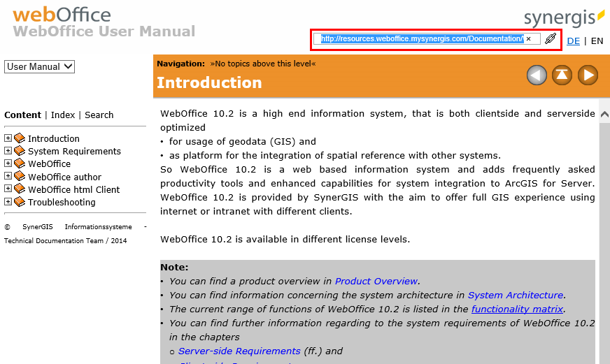Click the WebOffice author book icon
The image size is (610, 364).
coord(20,176)
